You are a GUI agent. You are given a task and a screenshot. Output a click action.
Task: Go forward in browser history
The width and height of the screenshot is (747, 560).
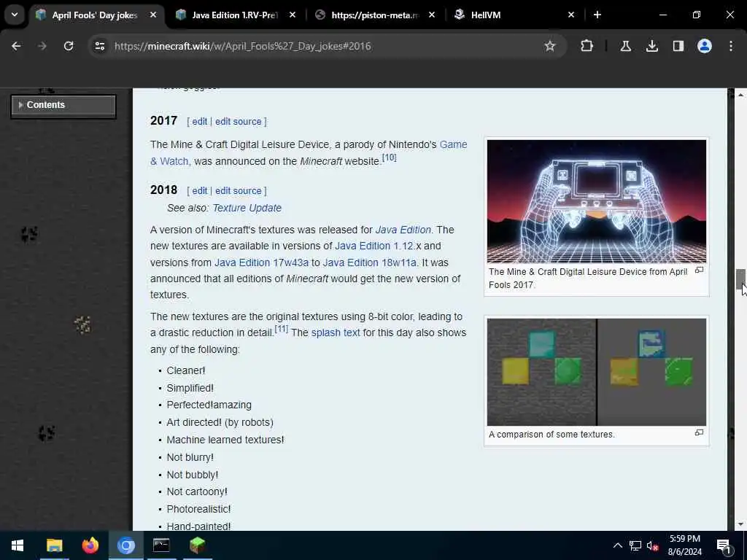pyautogui.click(x=42, y=46)
